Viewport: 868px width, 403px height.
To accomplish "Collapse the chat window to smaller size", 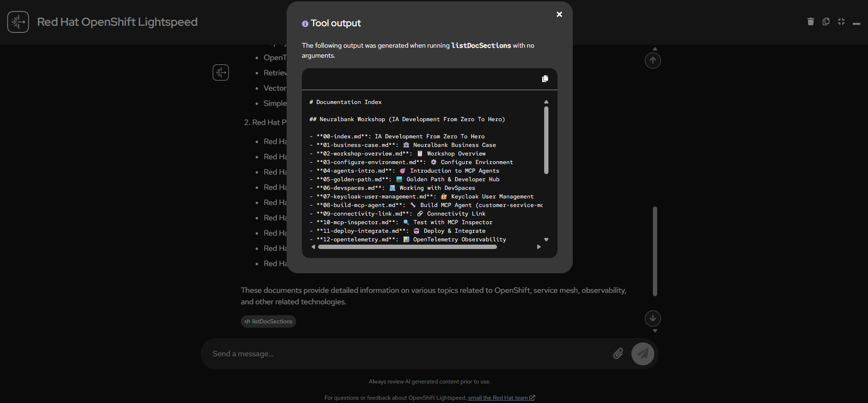I will [x=841, y=21].
